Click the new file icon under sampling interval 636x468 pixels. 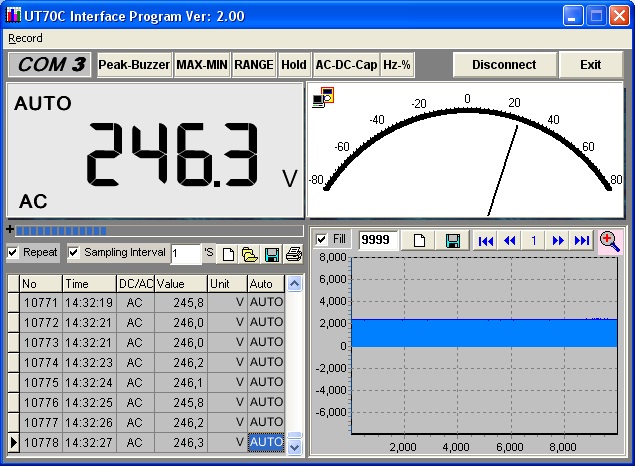click(x=228, y=254)
